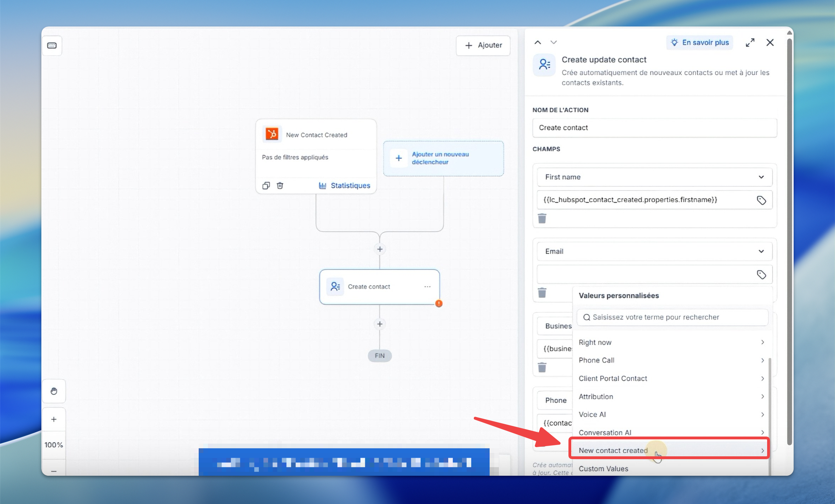Expand the side panel to full size
This screenshot has height=504, width=835.
point(750,42)
